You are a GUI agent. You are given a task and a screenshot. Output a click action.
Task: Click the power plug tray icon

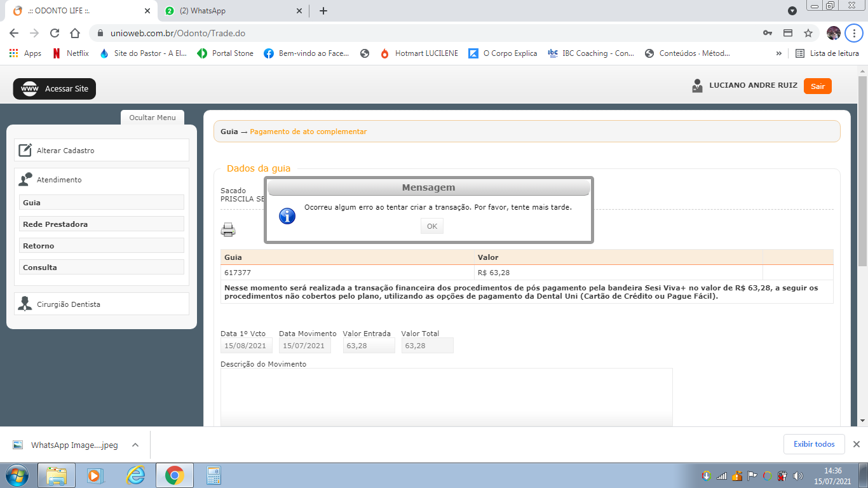783,476
